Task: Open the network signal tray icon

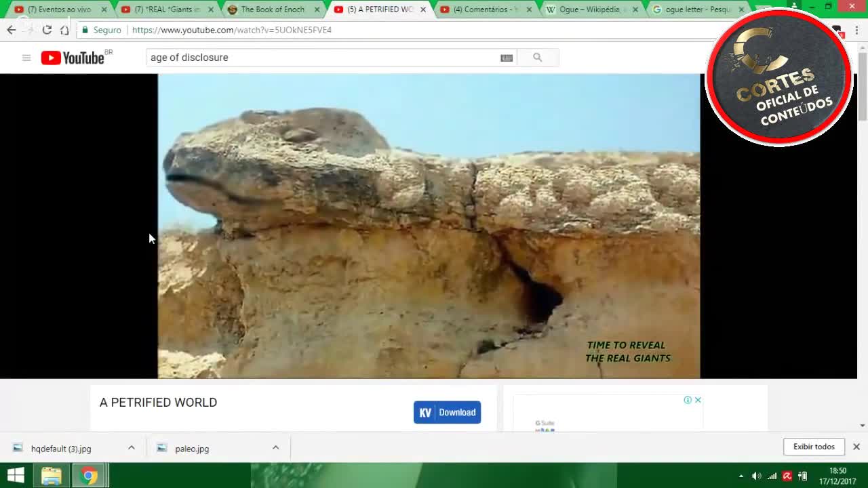Action: coord(772,476)
